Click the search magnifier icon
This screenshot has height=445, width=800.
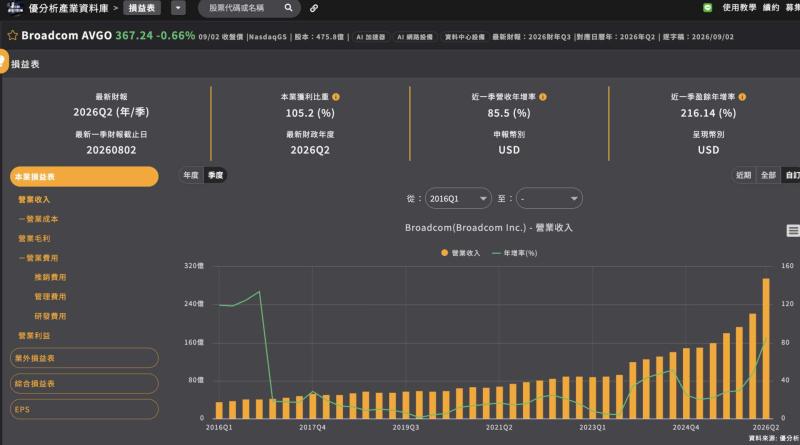288,8
